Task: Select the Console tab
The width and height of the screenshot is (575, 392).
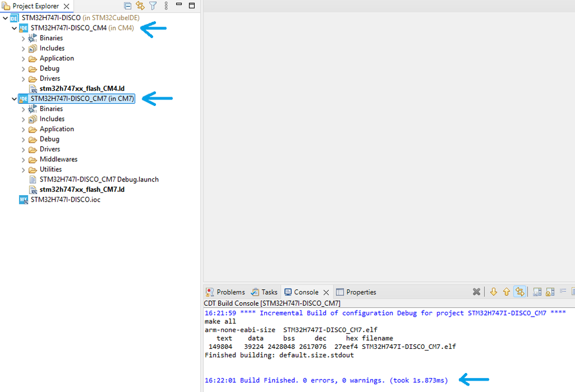Action: [x=302, y=292]
